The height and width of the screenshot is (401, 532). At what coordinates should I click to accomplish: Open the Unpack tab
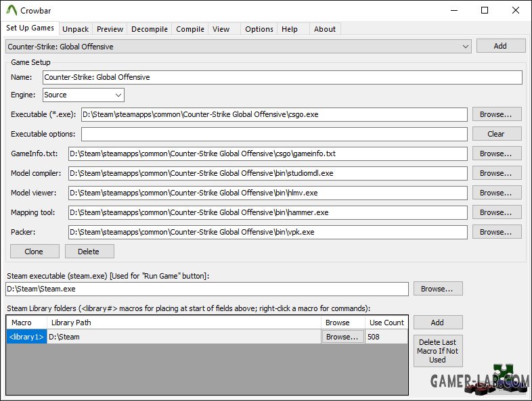point(75,29)
